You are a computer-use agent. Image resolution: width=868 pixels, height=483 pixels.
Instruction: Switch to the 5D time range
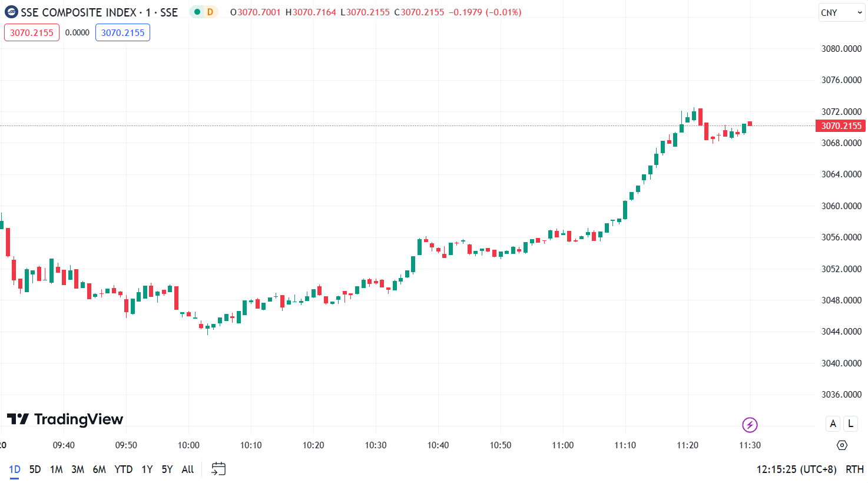(x=35, y=469)
